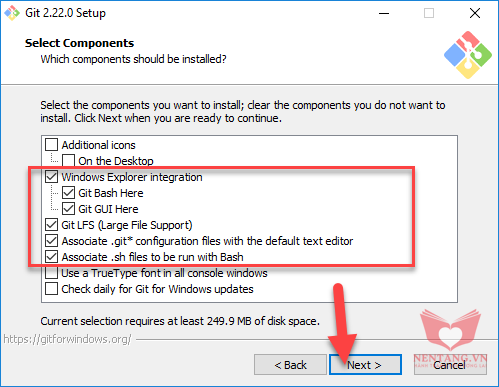Select the Windows Explorer integration tree label
This screenshot has height=387, width=499.
coord(132,177)
